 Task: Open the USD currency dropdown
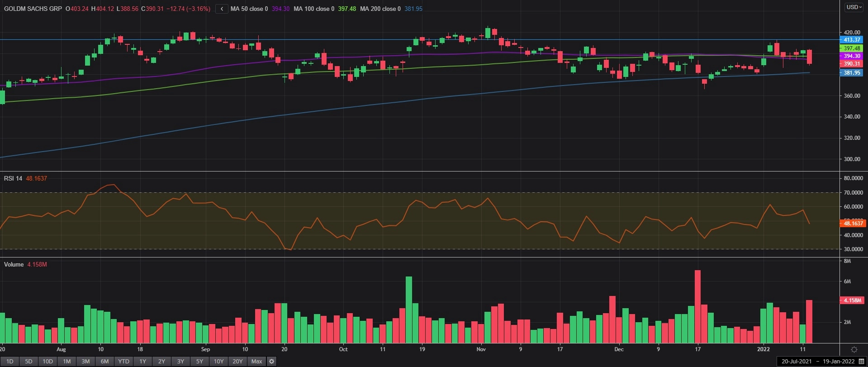tap(854, 7)
